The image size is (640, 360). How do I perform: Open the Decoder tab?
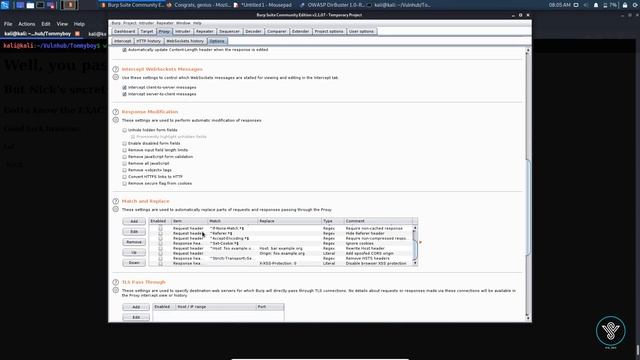point(253,31)
